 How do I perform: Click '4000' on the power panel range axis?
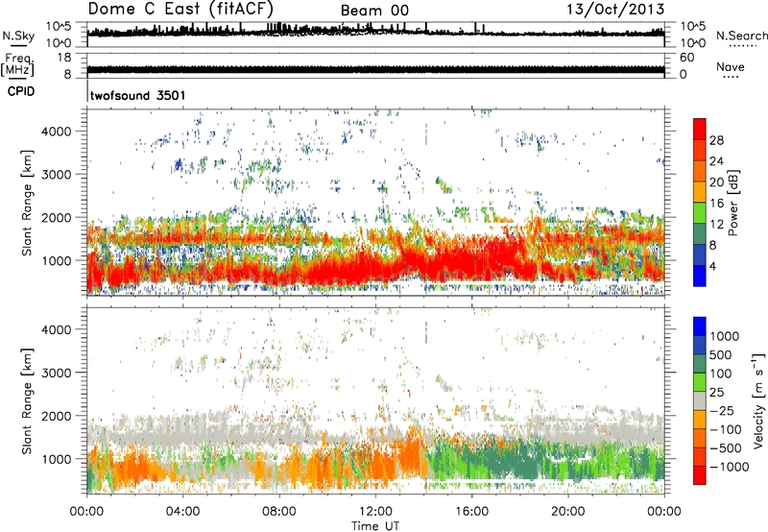pos(56,132)
